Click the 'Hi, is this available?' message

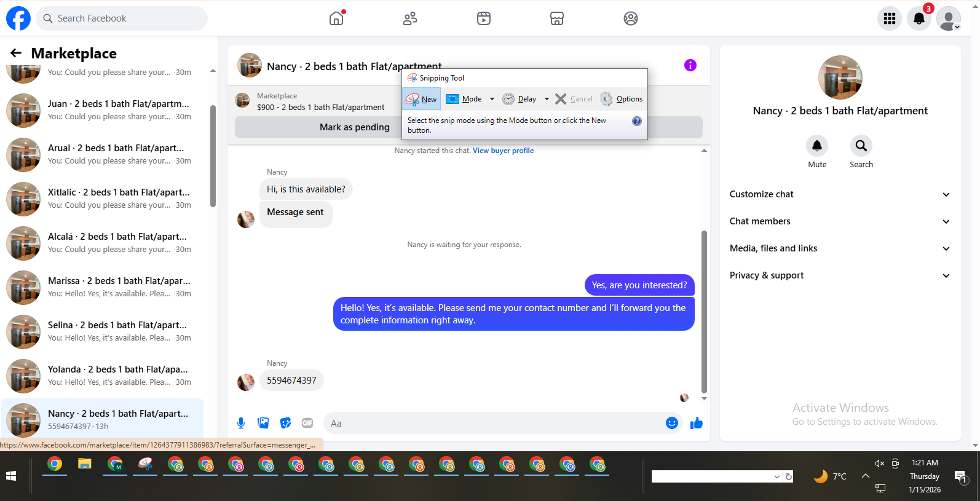pos(306,189)
